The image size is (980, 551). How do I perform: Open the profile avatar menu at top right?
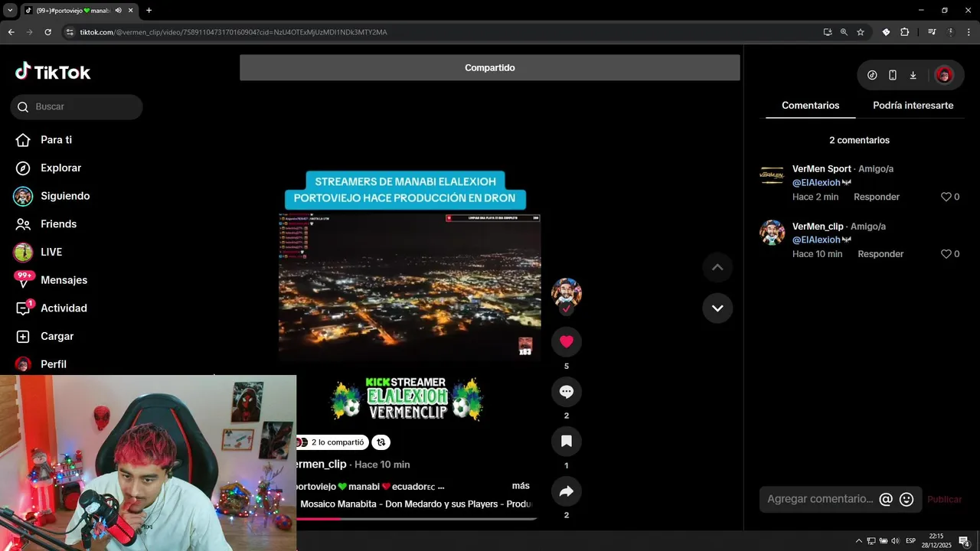(x=944, y=75)
